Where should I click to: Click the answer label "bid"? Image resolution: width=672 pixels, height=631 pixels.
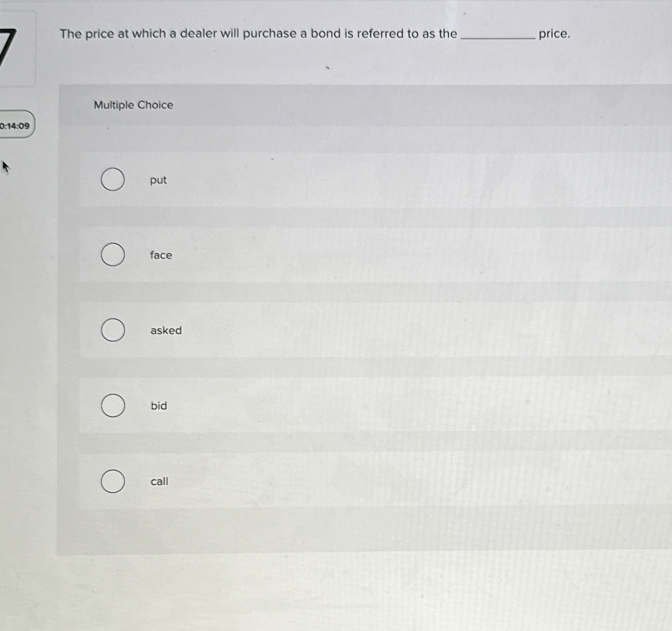click(158, 406)
